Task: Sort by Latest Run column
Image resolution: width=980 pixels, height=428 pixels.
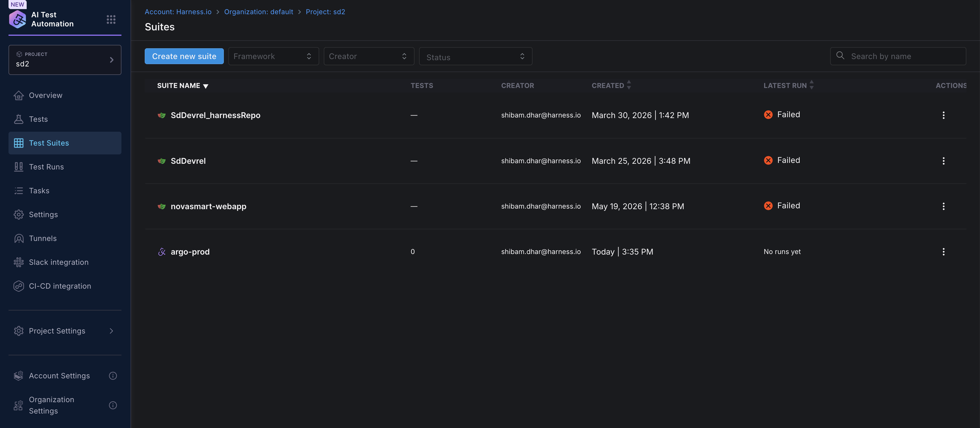Action: pos(789,85)
